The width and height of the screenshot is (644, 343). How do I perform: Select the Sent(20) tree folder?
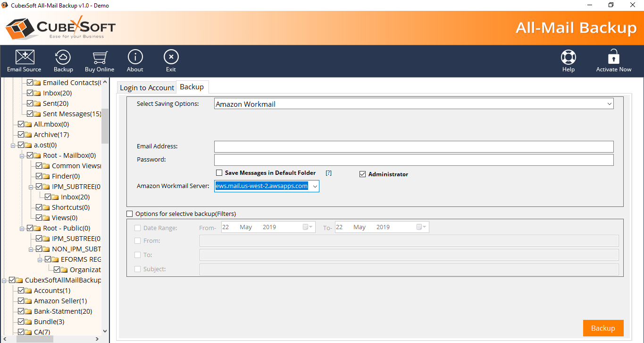coord(56,103)
